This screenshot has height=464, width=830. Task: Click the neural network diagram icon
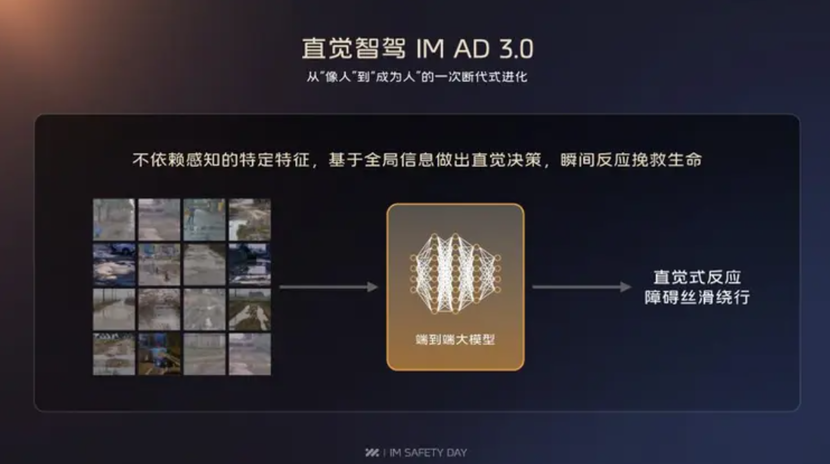point(455,274)
